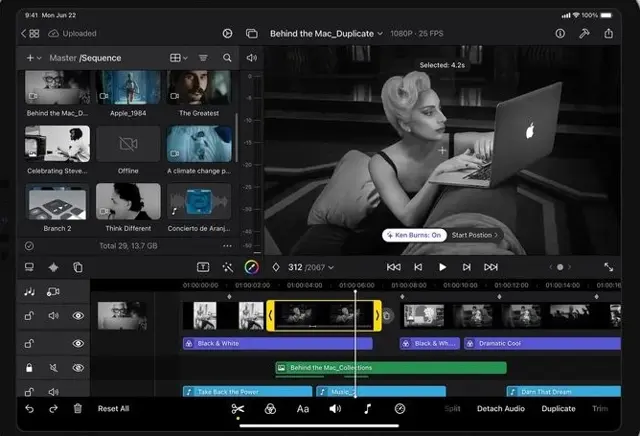Toggle Ken Burns: On switch

tap(412, 235)
